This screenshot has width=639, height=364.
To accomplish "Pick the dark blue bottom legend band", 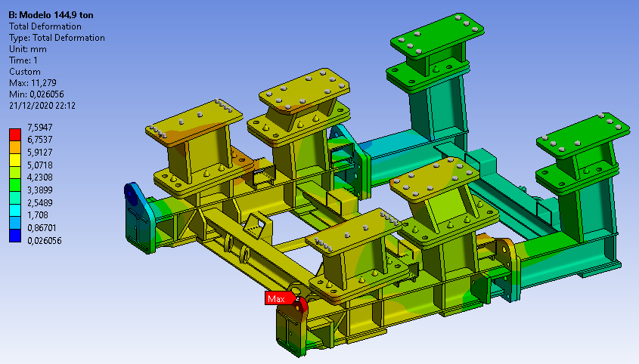I will click(x=14, y=233).
